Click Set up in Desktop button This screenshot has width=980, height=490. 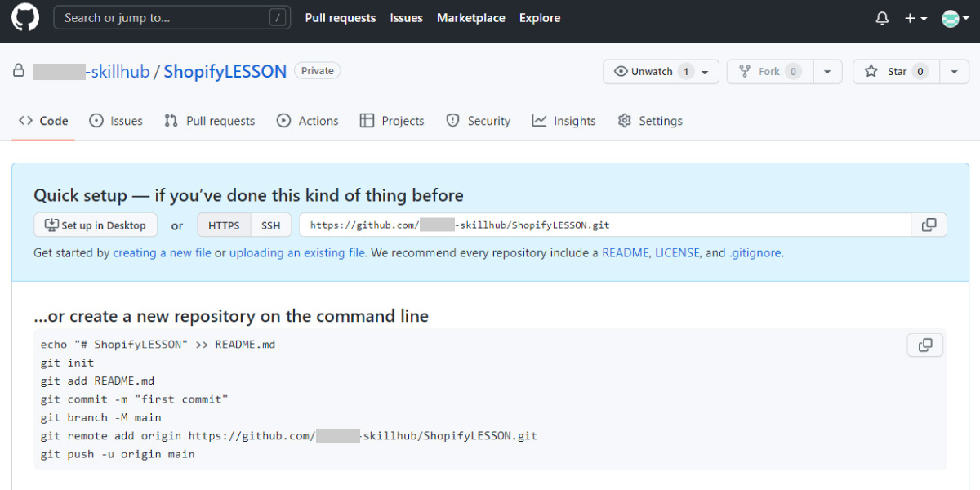point(96,225)
